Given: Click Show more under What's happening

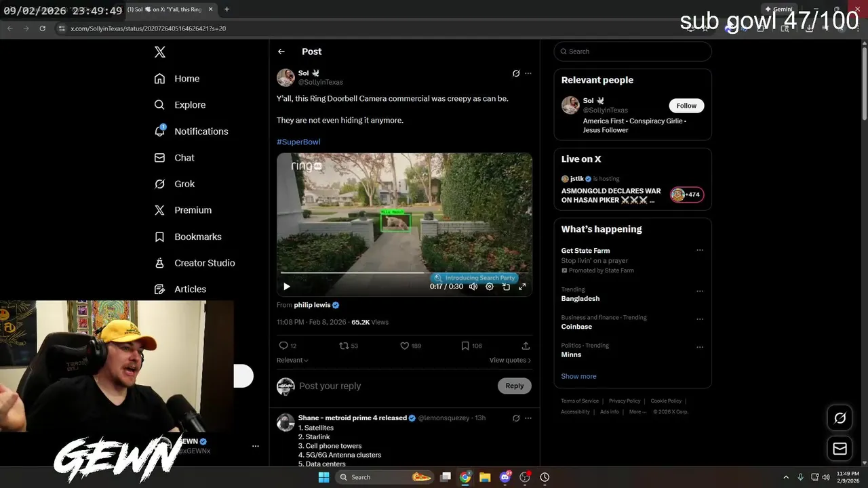Looking at the screenshot, I should click(x=578, y=376).
